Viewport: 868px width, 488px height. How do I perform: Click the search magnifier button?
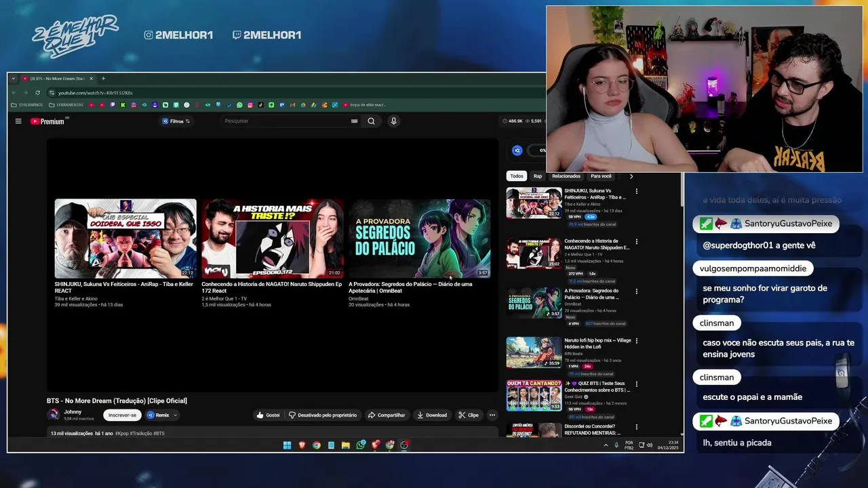pyautogui.click(x=371, y=121)
